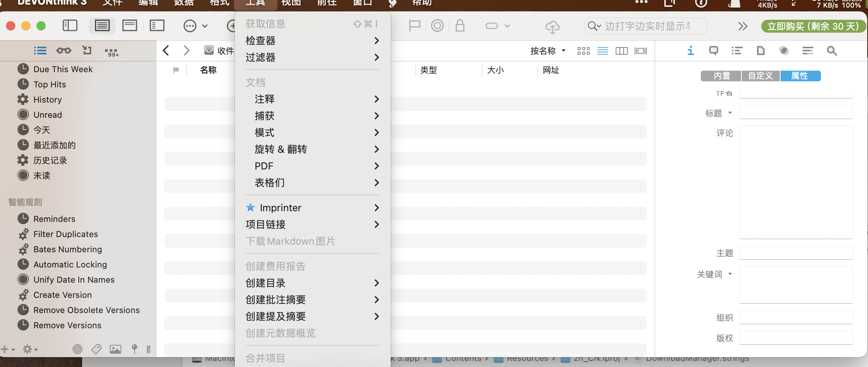This screenshot has height=367, width=868.
Task: Expand the 检查器 submenu
Action: [312, 41]
